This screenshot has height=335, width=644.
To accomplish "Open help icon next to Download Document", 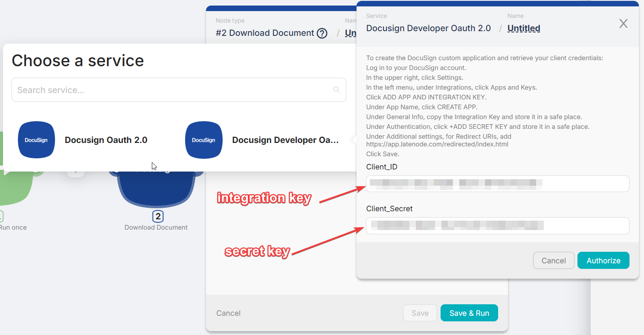I will pos(322,33).
